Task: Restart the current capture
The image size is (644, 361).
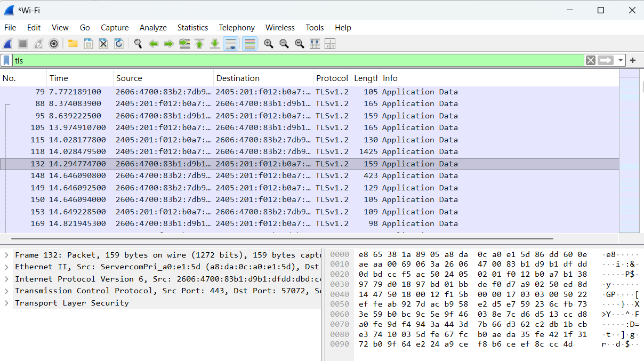Action: pos(38,44)
